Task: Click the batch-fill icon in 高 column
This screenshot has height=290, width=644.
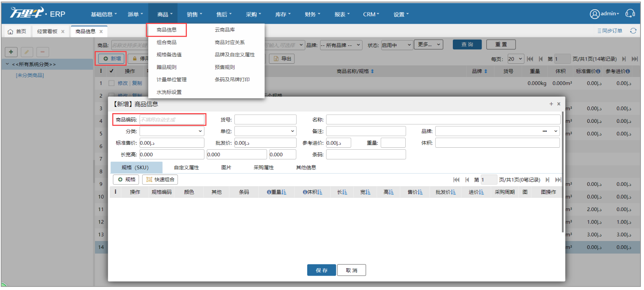Action: coord(391,192)
